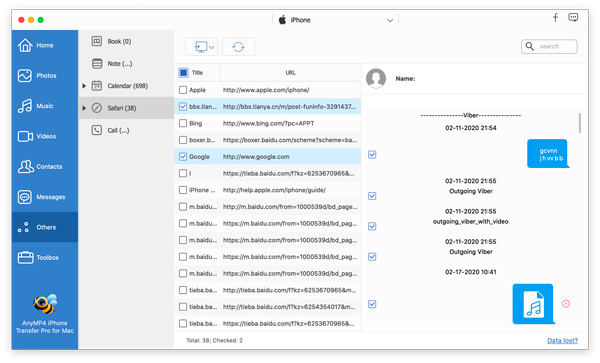Check the boxer.b... bookmark checkbox

[183, 140]
